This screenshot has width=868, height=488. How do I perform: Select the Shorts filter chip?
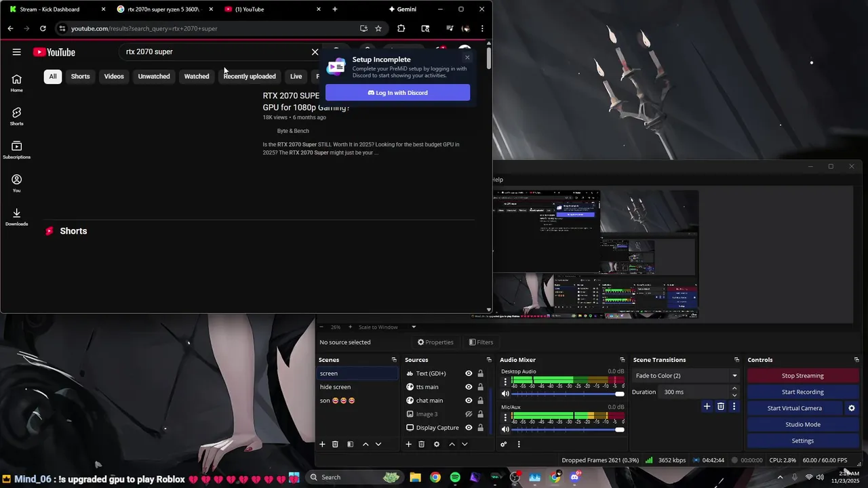click(x=80, y=77)
